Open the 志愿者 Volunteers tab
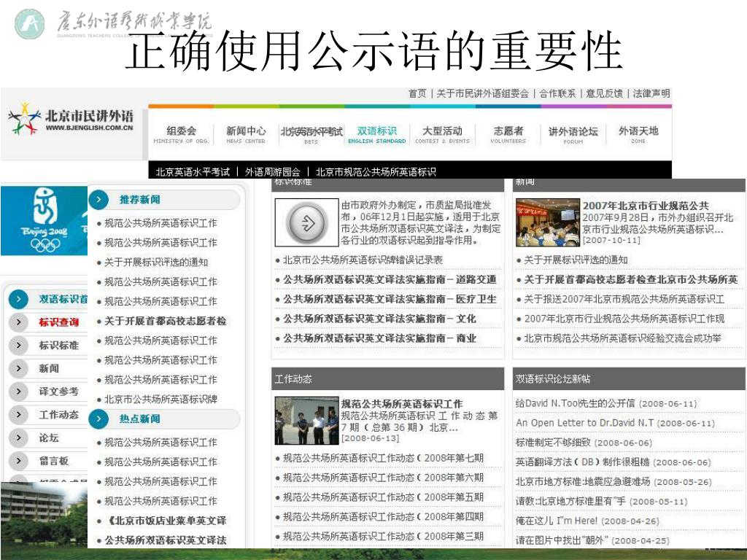 tap(508, 134)
